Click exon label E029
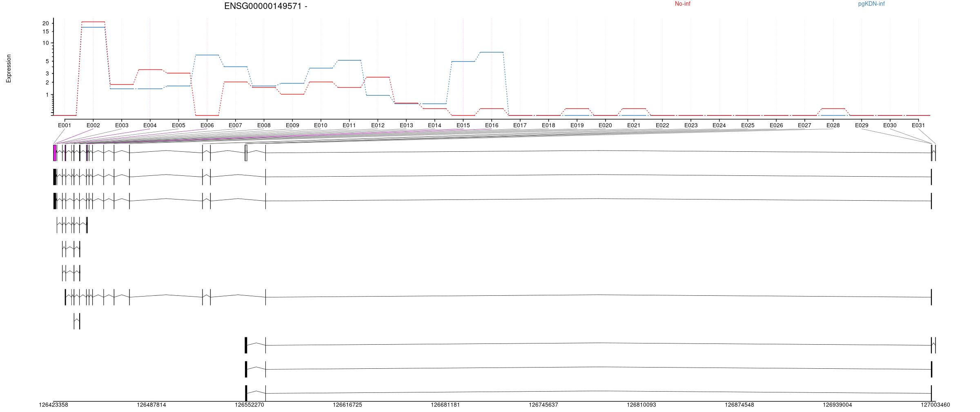The width and height of the screenshot is (980, 412). 862,125
